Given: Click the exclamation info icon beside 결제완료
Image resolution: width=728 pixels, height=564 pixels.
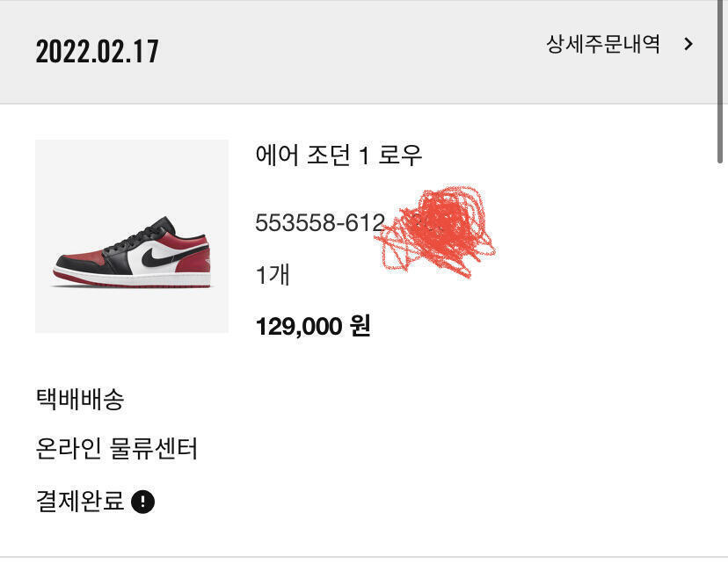Looking at the screenshot, I should (142, 502).
